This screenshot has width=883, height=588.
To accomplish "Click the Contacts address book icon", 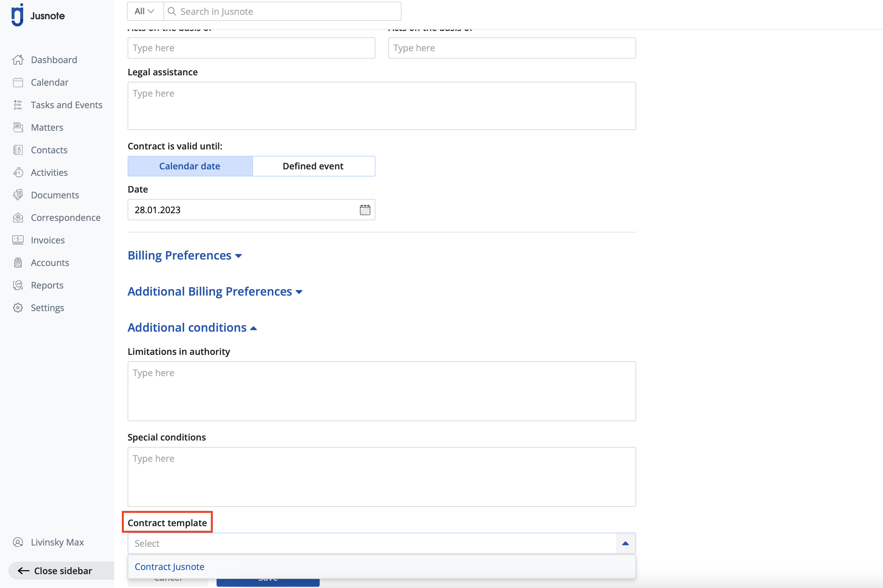I will 18,150.
